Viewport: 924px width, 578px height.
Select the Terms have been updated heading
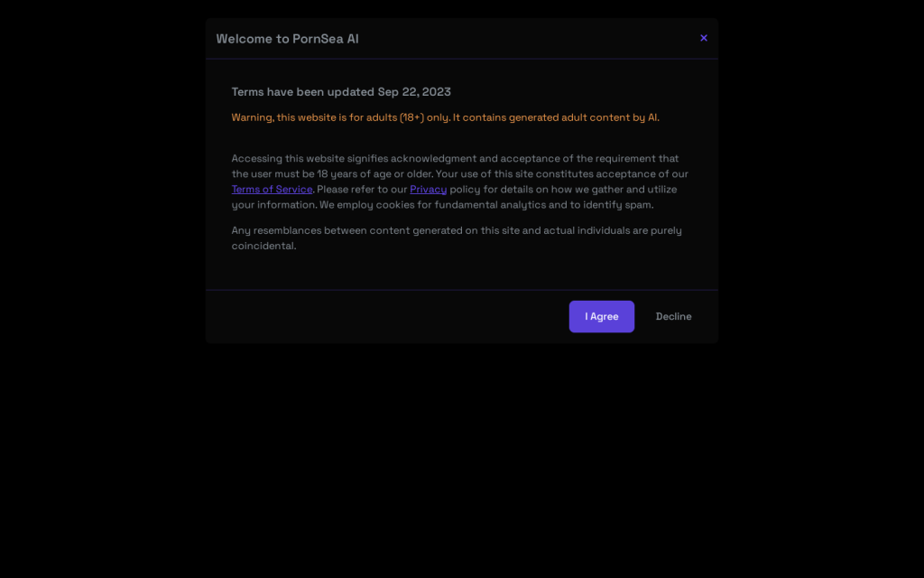tap(341, 92)
